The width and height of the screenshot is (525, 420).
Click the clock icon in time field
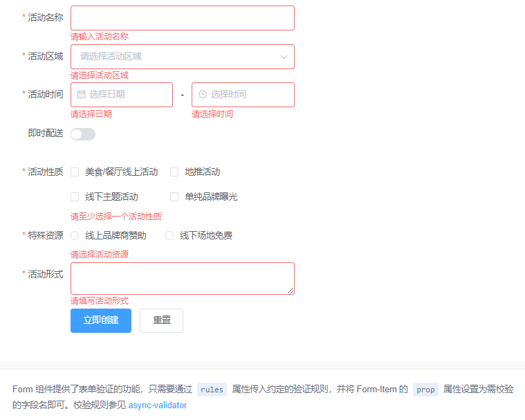coord(203,95)
